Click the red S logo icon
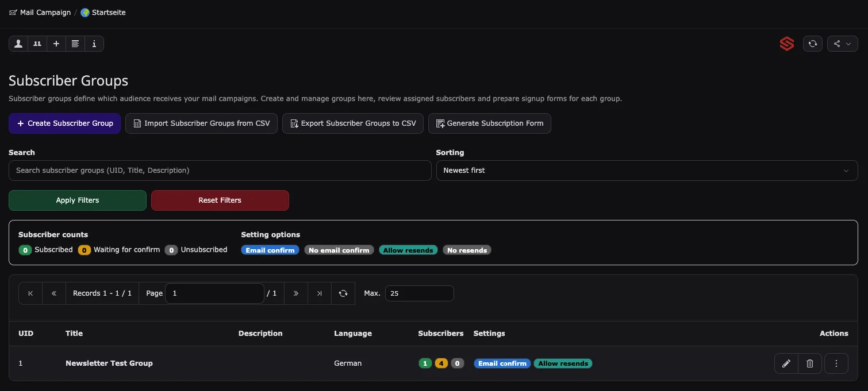This screenshot has width=868, height=391. 787,44
